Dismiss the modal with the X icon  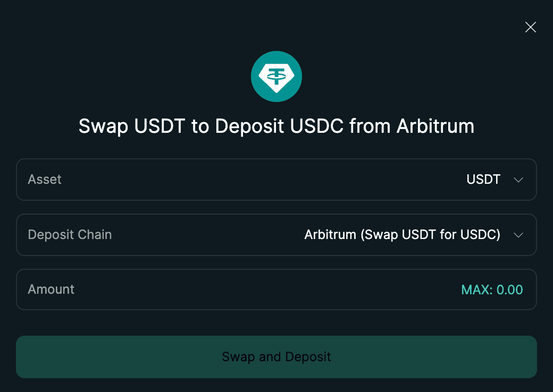pos(530,27)
